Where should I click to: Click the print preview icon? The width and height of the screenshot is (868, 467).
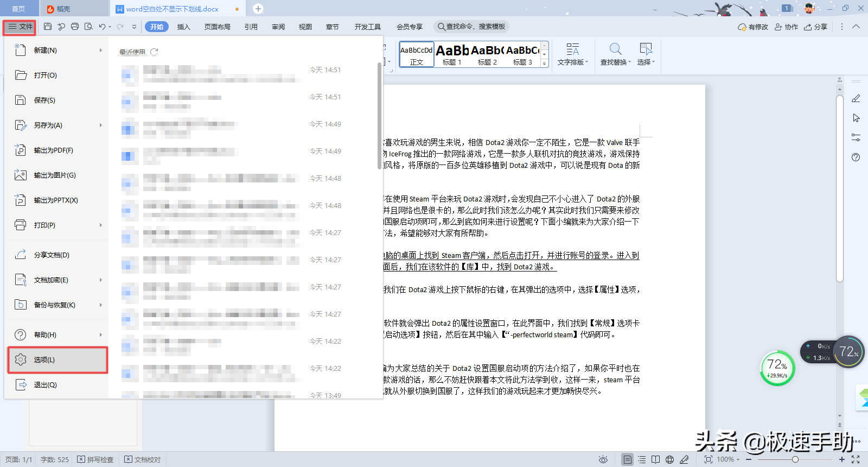pyautogui.click(x=88, y=27)
